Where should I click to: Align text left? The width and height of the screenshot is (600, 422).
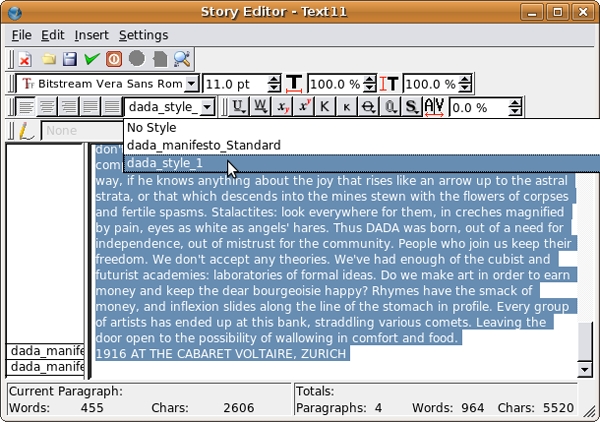[x=26, y=106]
